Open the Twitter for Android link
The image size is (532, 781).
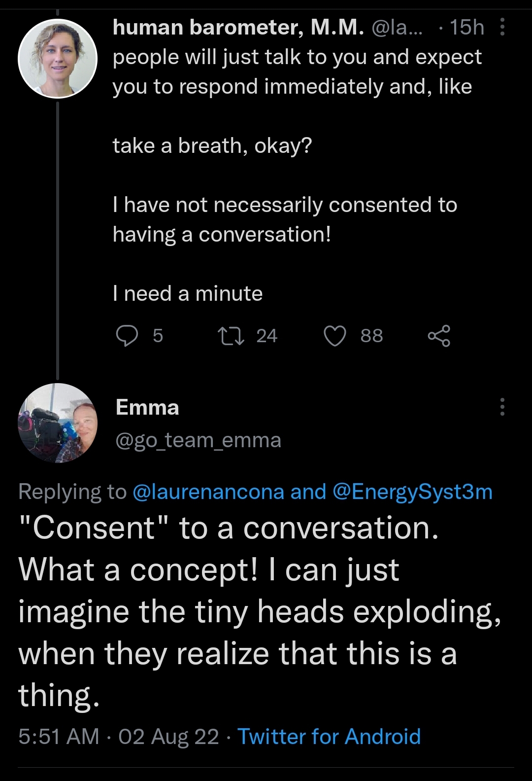tap(329, 737)
